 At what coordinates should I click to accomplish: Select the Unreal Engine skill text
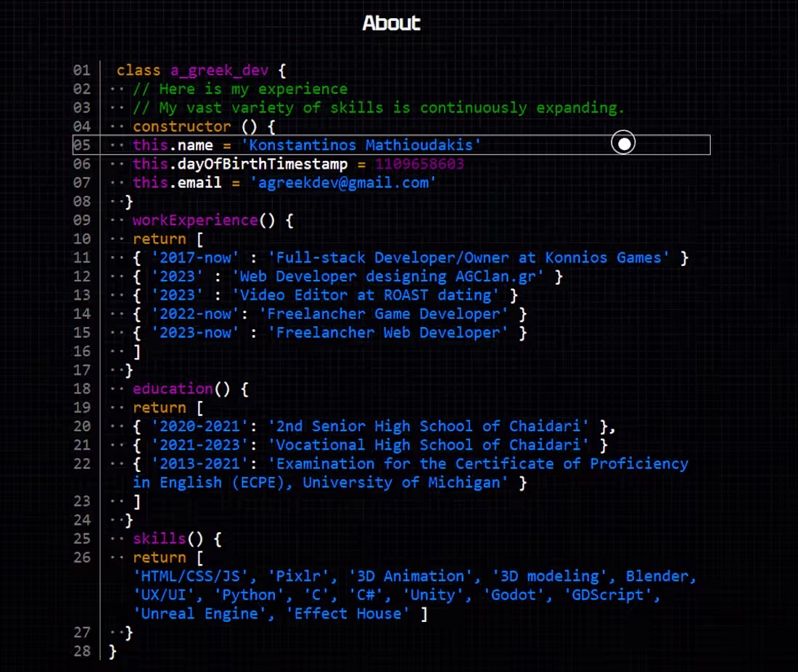tap(200, 613)
